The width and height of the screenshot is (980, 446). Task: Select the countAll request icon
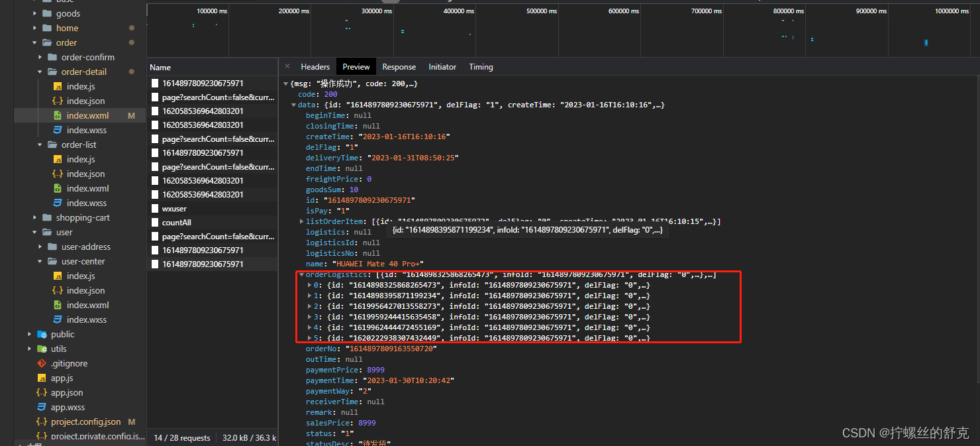click(x=155, y=223)
